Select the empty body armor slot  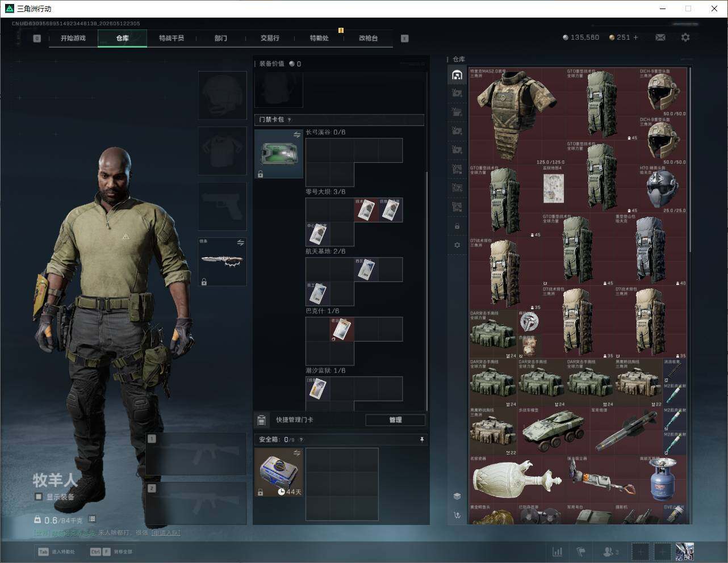tap(223, 150)
